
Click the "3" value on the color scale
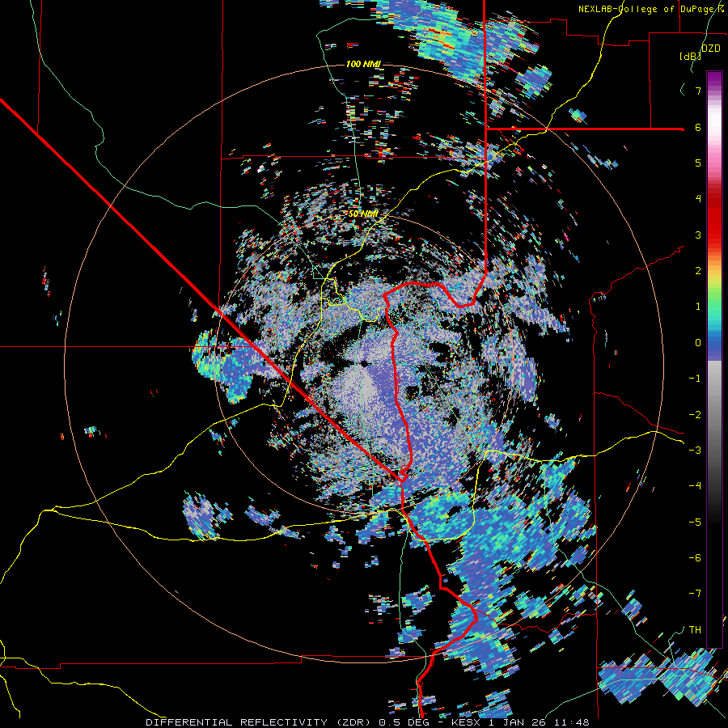point(698,235)
